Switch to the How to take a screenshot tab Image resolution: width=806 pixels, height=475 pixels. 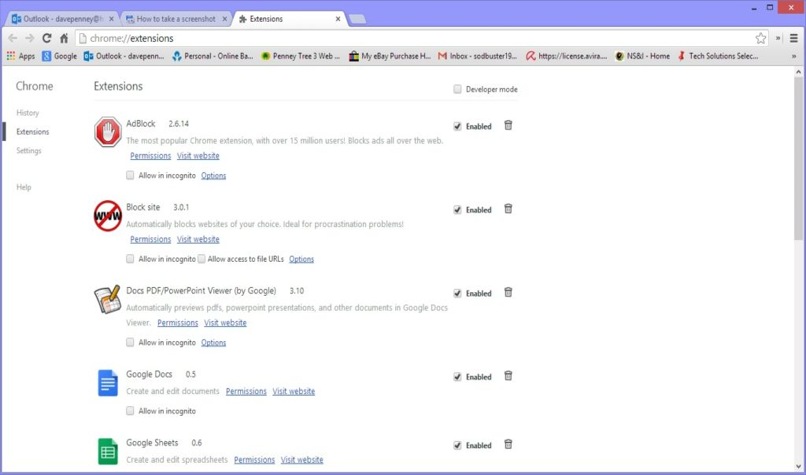(174, 18)
